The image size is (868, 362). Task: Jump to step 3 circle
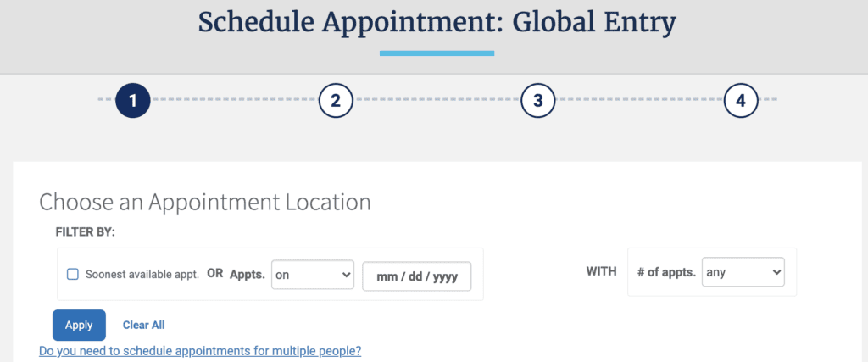pyautogui.click(x=537, y=102)
